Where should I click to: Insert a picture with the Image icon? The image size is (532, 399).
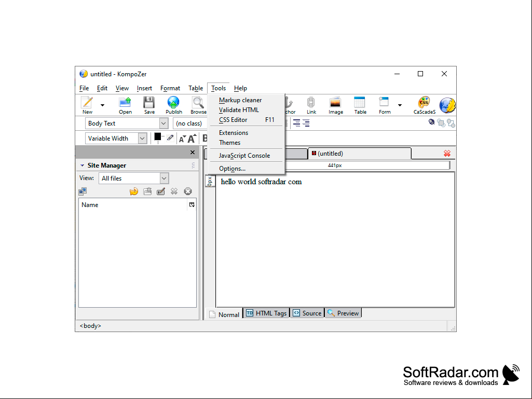click(336, 105)
